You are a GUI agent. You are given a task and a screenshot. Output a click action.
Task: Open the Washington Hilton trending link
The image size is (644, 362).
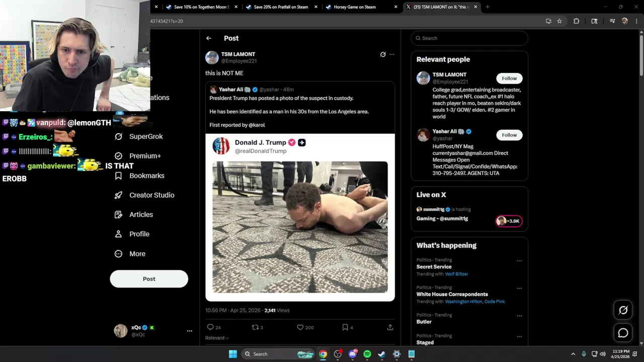(464, 302)
